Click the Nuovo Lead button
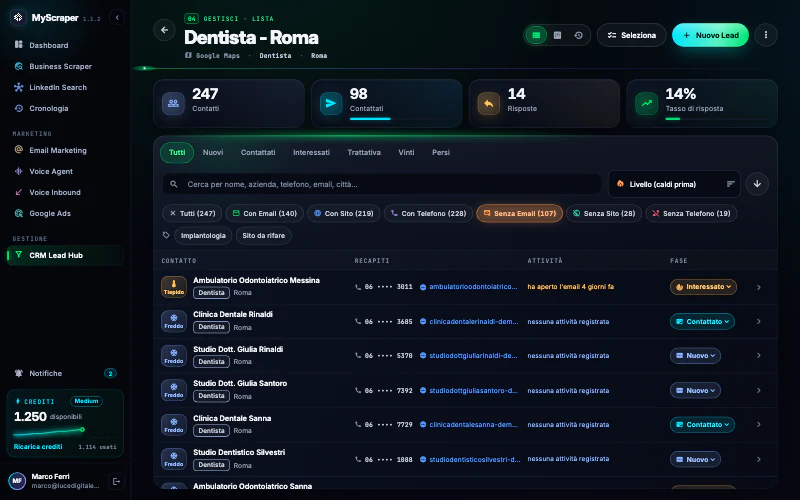Screen dimensions: 800x500 [x=710, y=35]
